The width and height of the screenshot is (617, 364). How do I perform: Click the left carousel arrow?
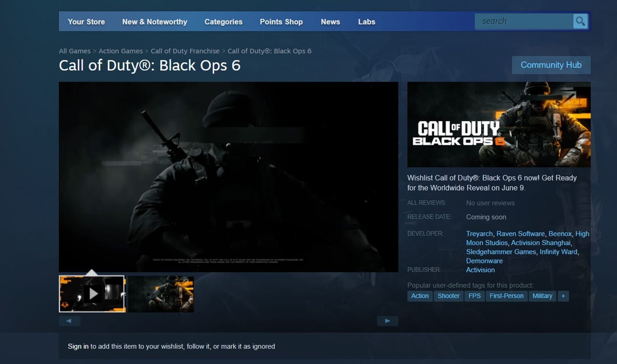click(69, 321)
